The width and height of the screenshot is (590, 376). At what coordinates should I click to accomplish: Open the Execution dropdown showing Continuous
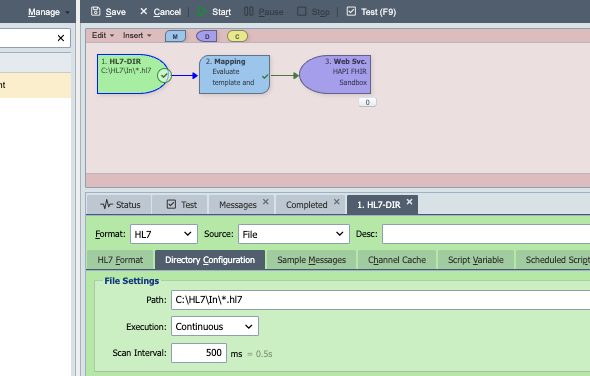point(215,326)
